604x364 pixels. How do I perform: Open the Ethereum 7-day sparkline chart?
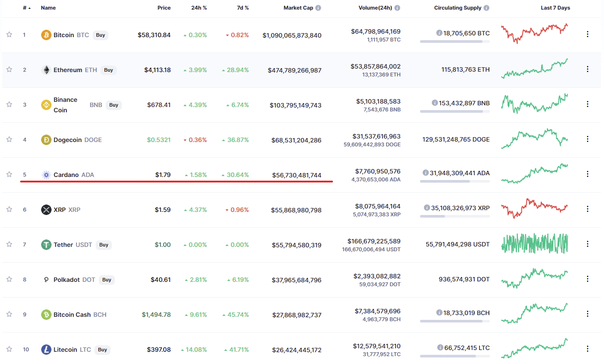coord(535,69)
